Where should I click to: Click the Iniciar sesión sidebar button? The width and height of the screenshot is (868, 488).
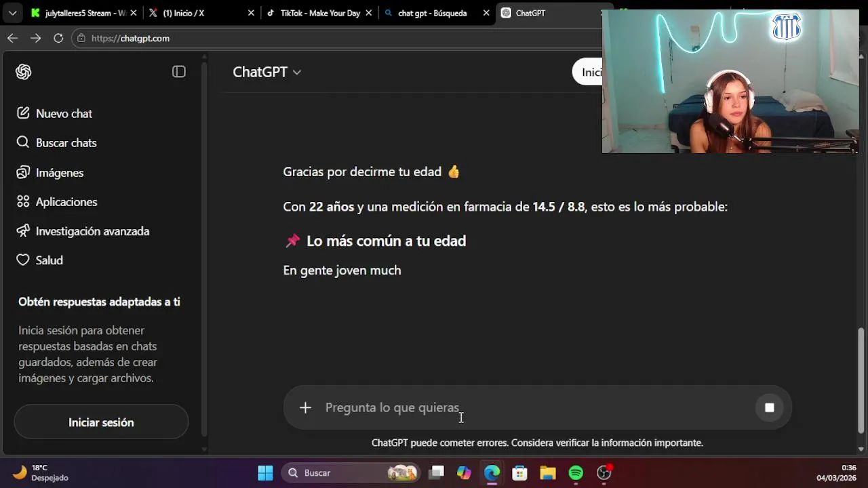(101, 422)
